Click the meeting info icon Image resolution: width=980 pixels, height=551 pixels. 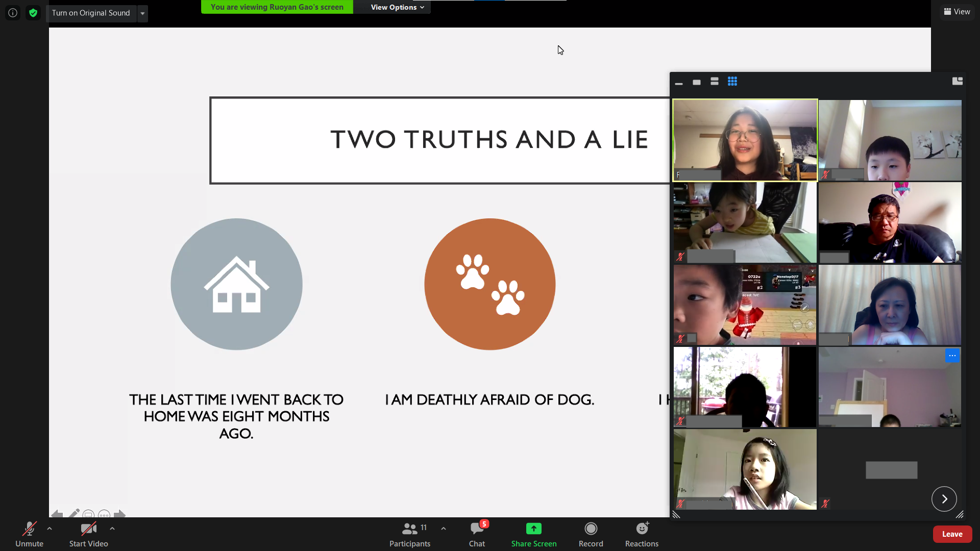tap(13, 13)
